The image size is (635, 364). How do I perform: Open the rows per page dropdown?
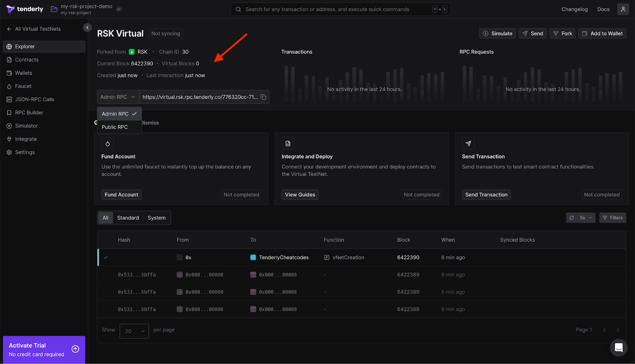click(x=134, y=331)
